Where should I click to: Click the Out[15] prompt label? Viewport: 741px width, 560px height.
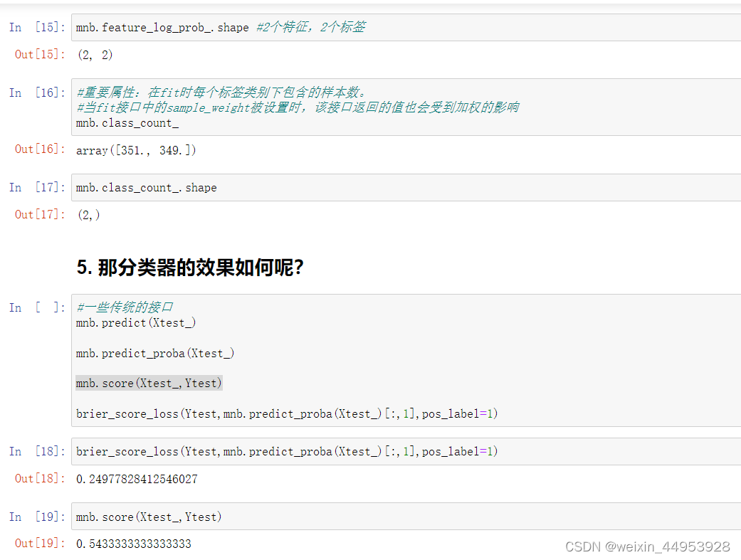tap(40, 54)
